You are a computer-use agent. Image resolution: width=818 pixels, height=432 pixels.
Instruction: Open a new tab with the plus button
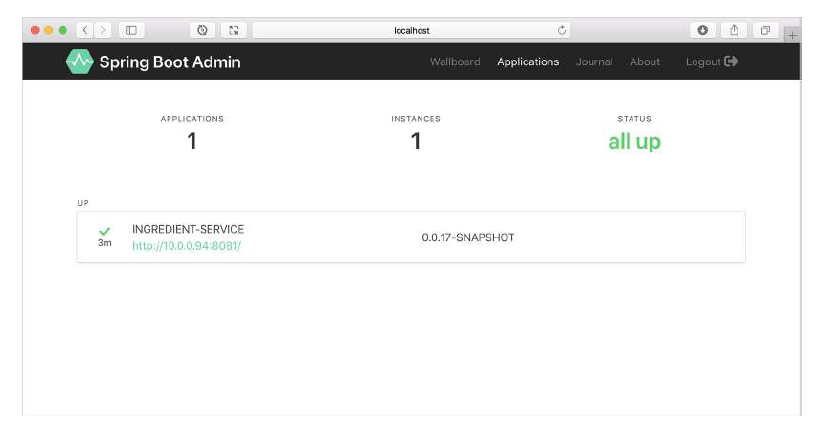pyautogui.click(x=792, y=35)
